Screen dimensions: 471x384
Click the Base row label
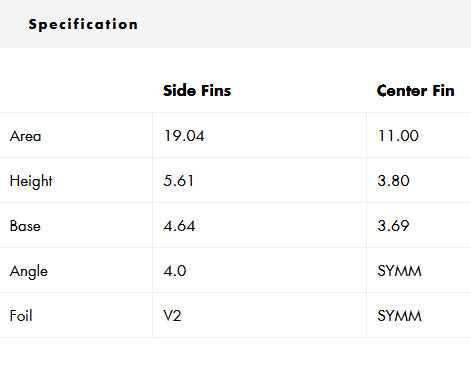[25, 226]
